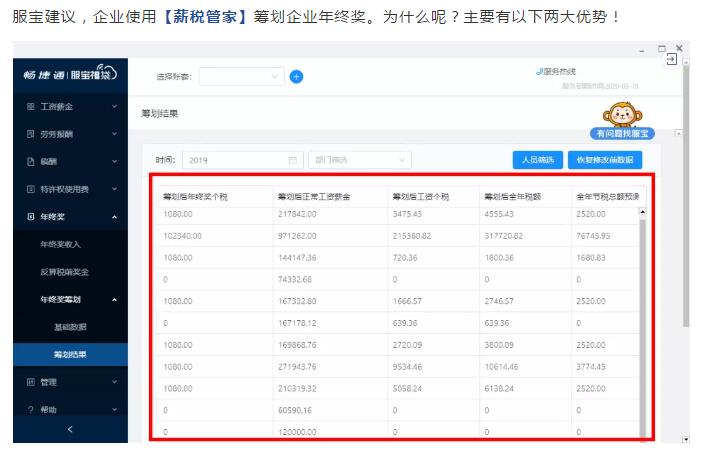Click the outer scrollbar down arrow
This screenshot has width=707, height=457.
[686, 439]
